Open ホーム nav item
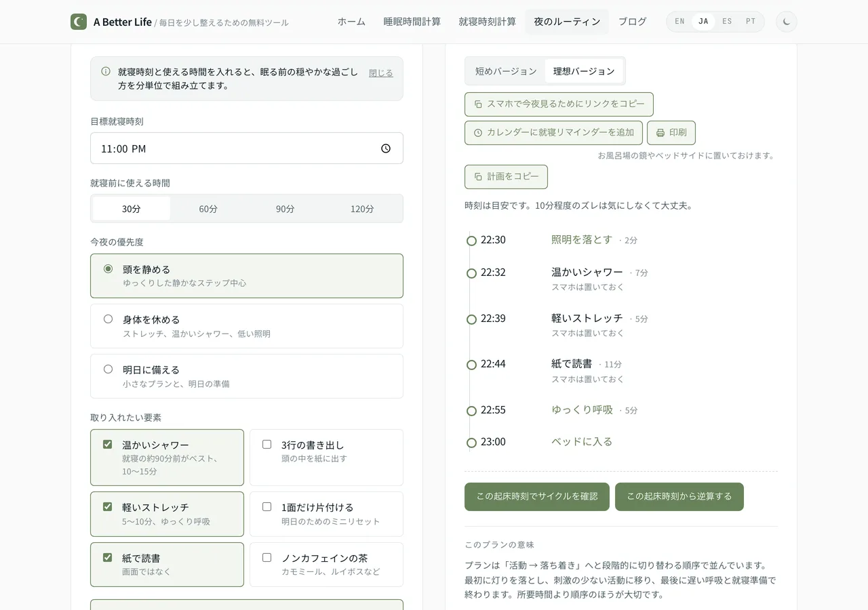The image size is (868, 610). pos(351,22)
